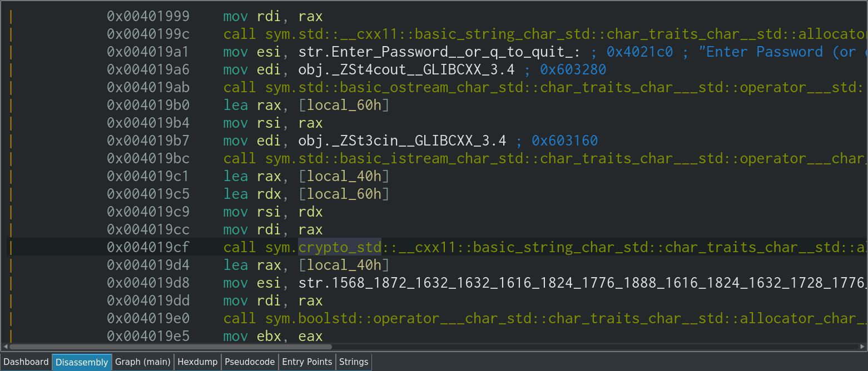Click address 0x004019b7
Viewport: 868px width, 371px height.
[148, 141]
